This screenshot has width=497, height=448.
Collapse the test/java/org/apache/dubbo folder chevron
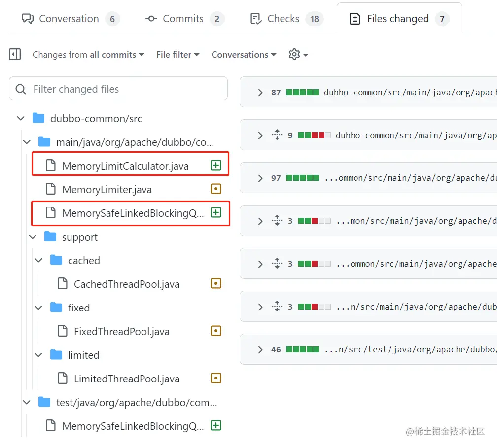27,402
